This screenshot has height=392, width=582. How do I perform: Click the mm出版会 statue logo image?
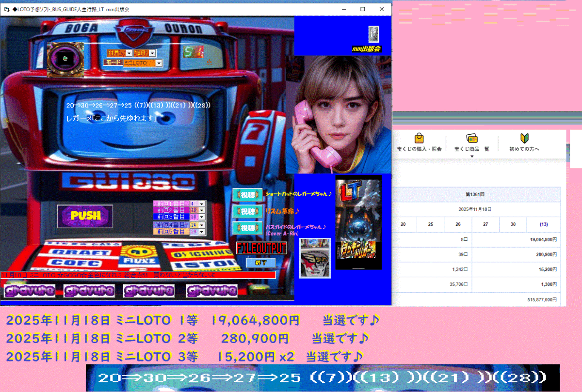point(373,34)
